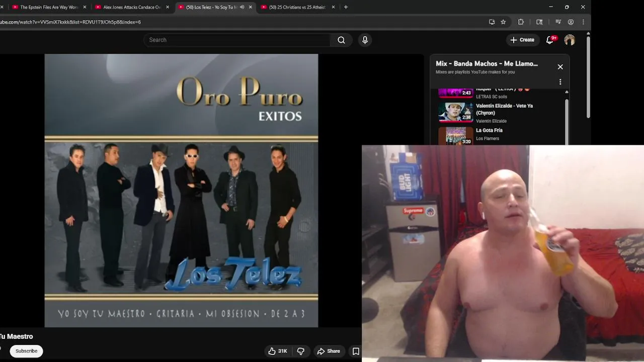
Task: Click the Valentin Elizalde channel name
Action: click(x=491, y=121)
